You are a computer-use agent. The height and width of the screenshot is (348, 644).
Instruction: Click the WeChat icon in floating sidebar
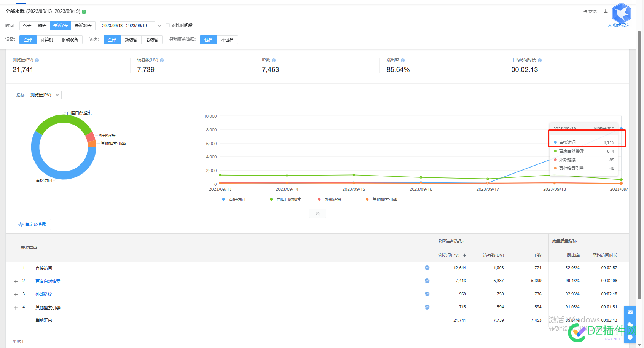point(630,325)
